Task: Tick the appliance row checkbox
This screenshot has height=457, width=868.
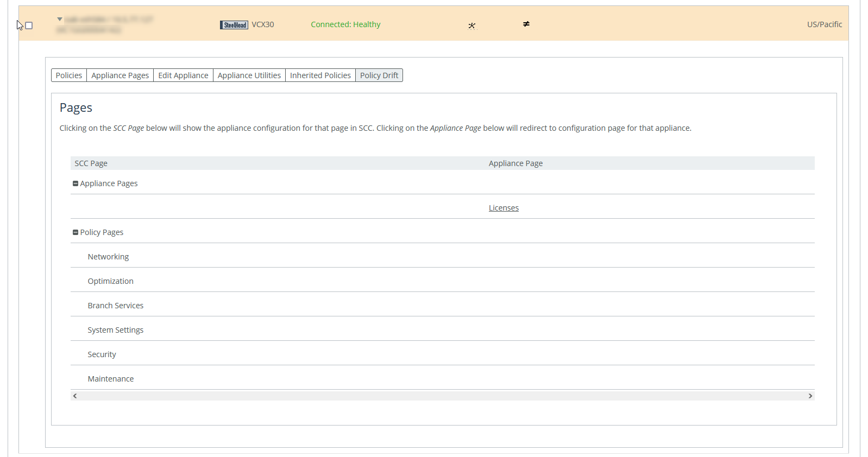Action: coord(29,26)
